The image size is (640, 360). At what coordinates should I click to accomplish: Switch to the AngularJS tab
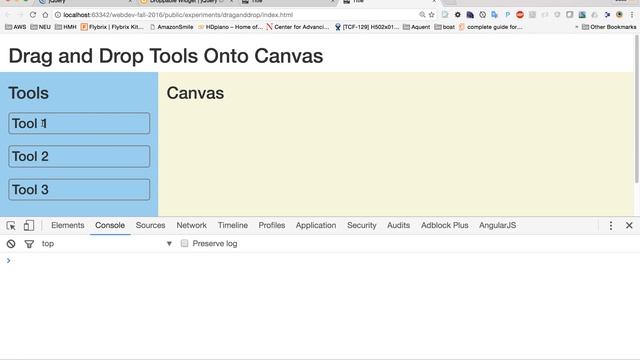pyautogui.click(x=498, y=225)
